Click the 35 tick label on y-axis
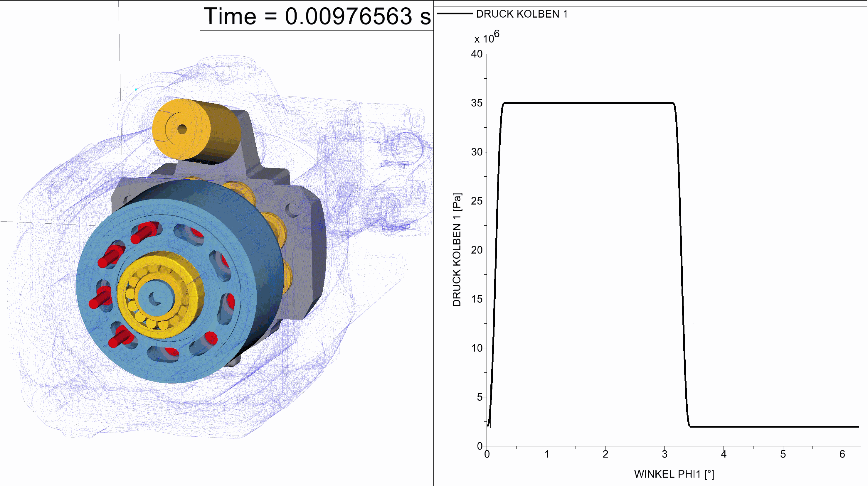Screen dimensions: 868x486 (x=477, y=103)
